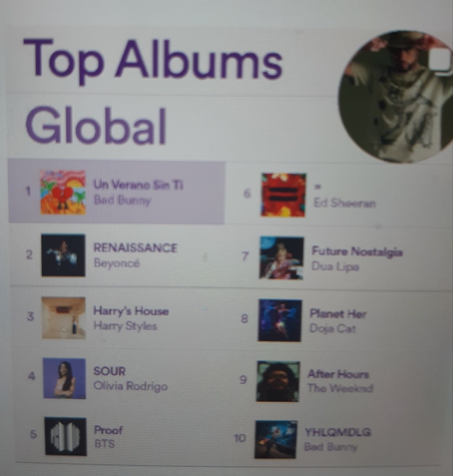Select the YHLQMDLG album cover

click(276, 440)
